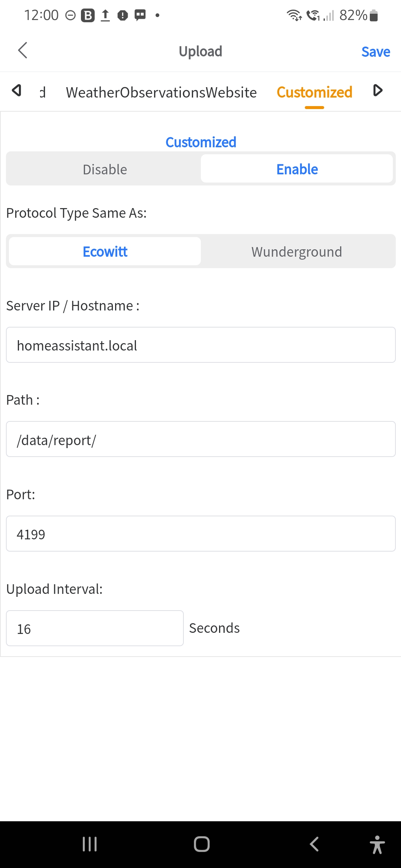Open Android recent apps button
Viewport: 401px width, 868px height.
(x=89, y=844)
